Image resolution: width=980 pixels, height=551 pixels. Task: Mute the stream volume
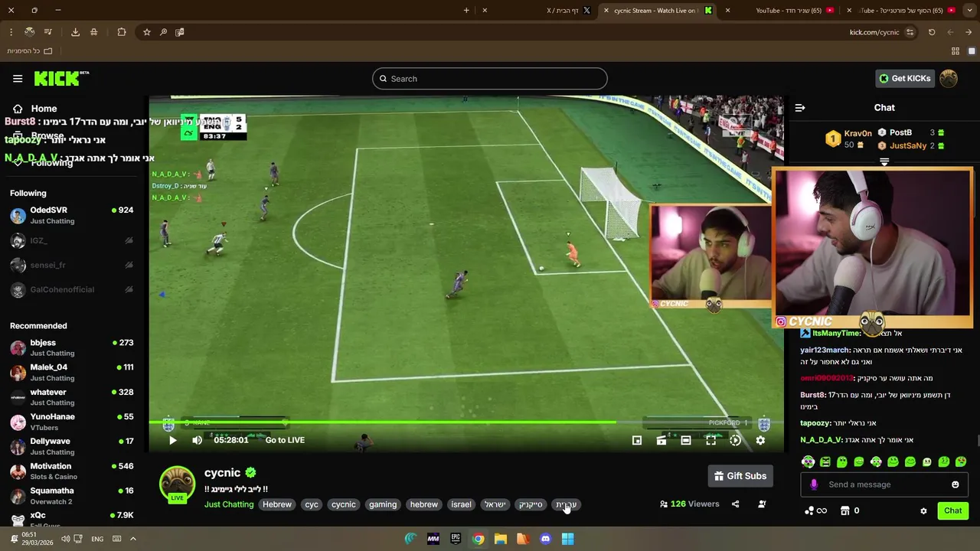[197, 440]
